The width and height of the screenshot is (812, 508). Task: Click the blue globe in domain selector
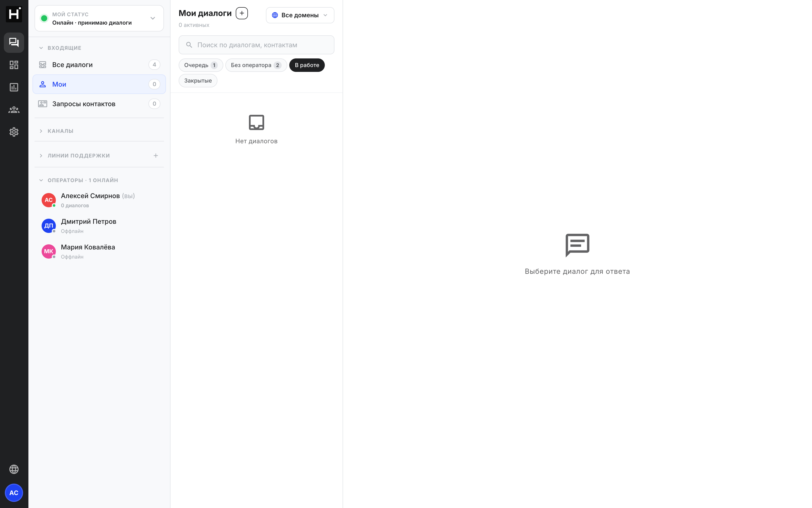coord(275,15)
